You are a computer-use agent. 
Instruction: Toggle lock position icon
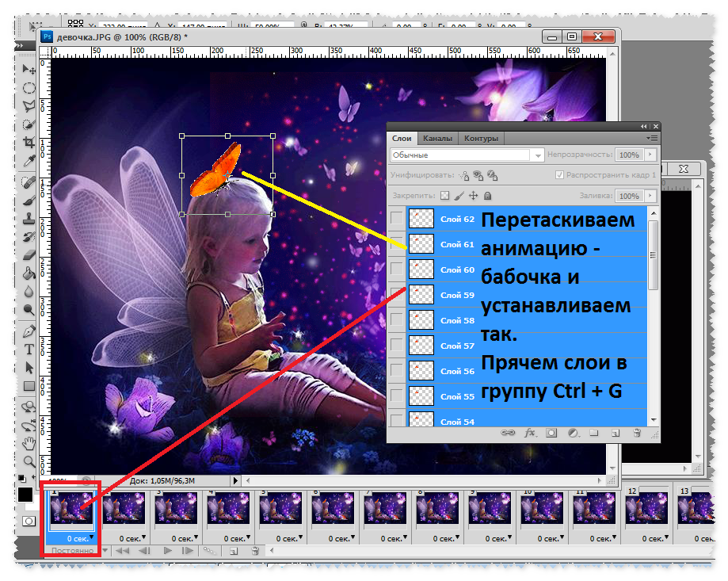click(x=473, y=196)
